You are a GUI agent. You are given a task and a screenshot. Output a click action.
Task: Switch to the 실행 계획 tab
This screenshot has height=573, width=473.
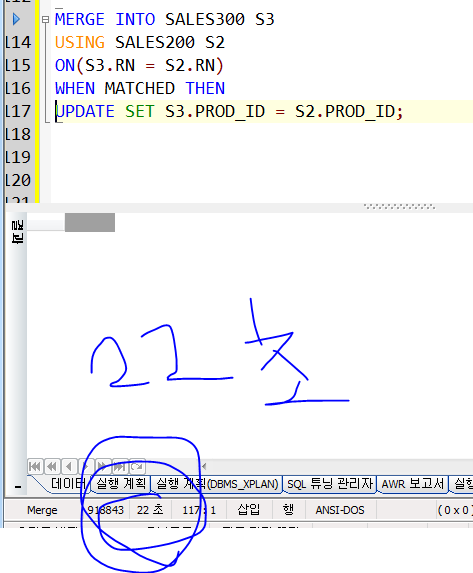(121, 484)
